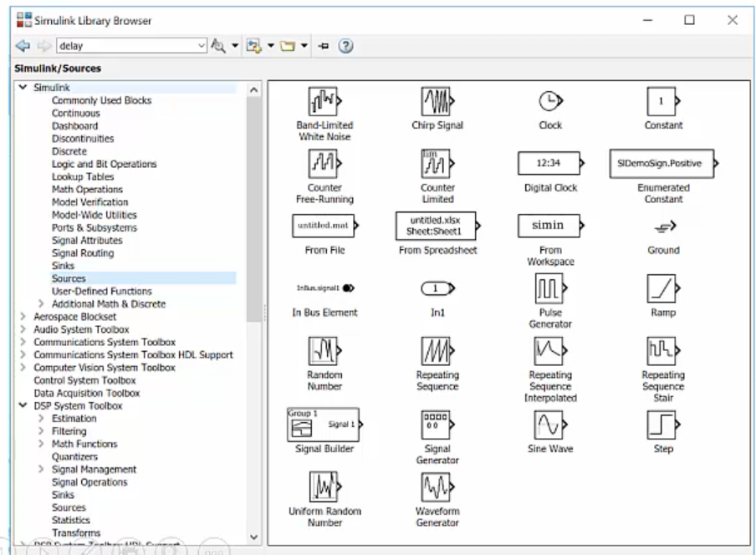Viewport: 756px width, 555px height.
Task: Select the Pulse Generator block
Action: [x=550, y=288]
